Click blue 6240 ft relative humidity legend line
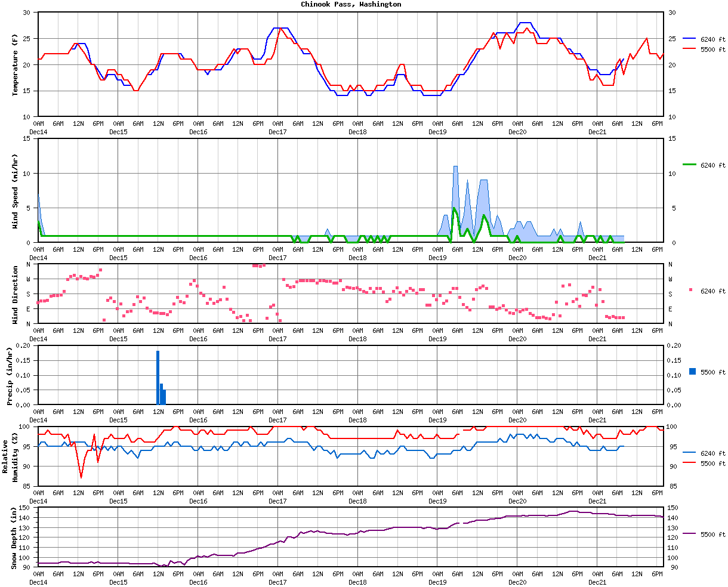Viewport: 728px width, 587px height. click(x=690, y=453)
